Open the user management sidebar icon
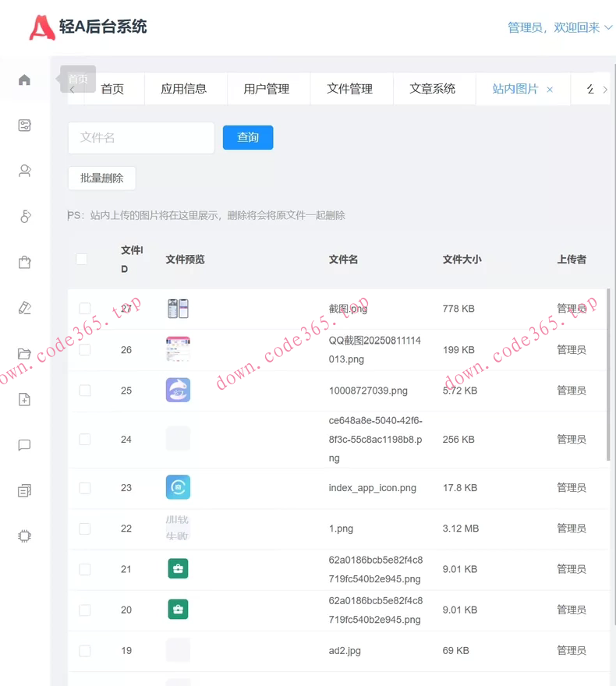 tap(24, 171)
